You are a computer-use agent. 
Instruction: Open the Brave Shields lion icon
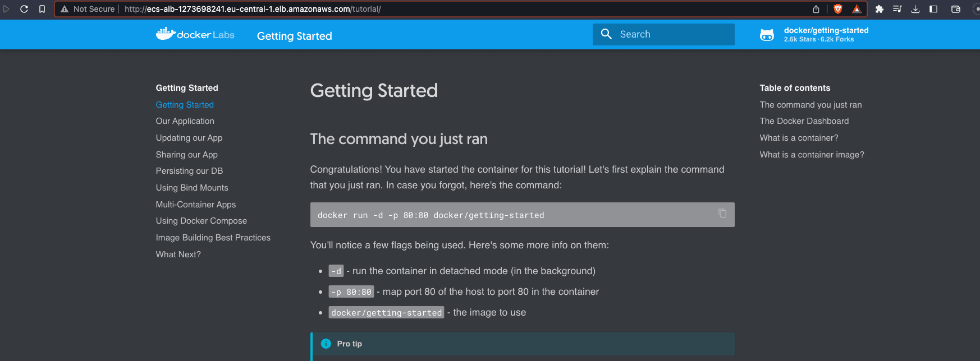838,9
